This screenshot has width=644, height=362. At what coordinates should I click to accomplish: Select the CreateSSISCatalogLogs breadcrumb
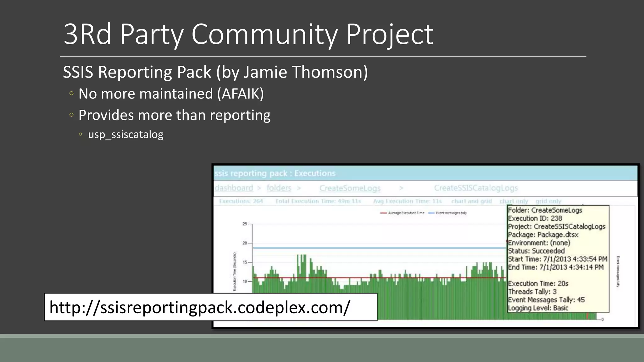click(476, 188)
